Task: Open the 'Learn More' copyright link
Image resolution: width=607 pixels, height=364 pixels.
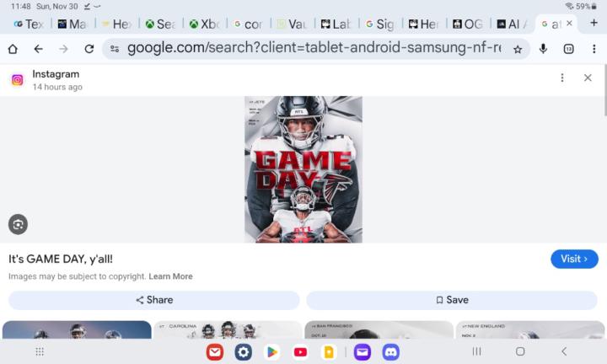Action: point(170,276)
